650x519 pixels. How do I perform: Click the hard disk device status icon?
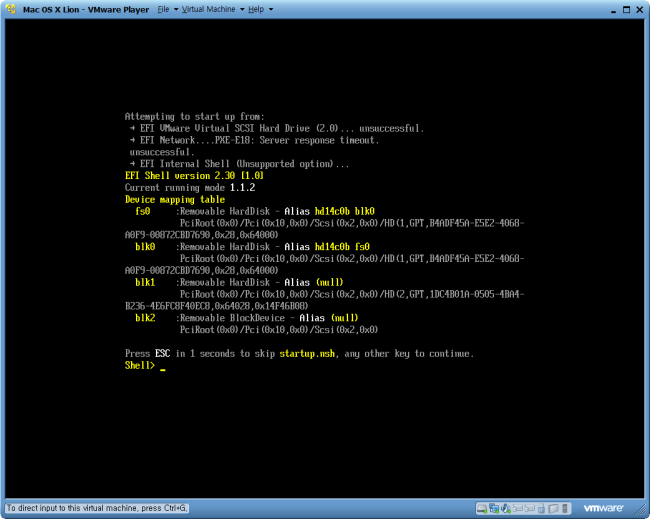point(482,508)
